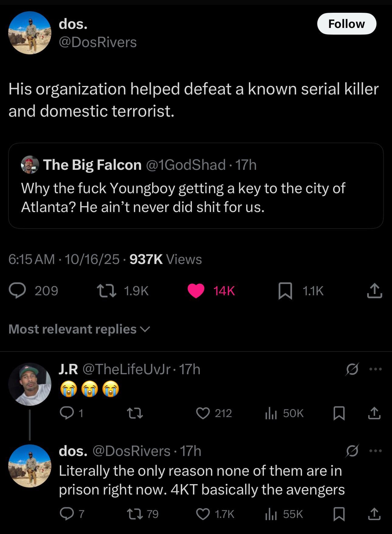Toggle the pink like heart on main tweet
The width and height of the screenshot is (392, 534).
pyautogui.click(x=196, y=291)
